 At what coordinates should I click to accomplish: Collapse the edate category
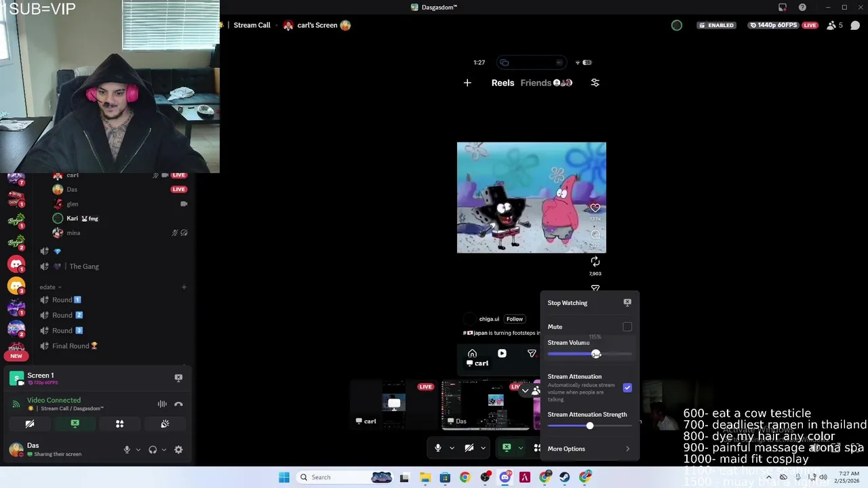point(50,287)
